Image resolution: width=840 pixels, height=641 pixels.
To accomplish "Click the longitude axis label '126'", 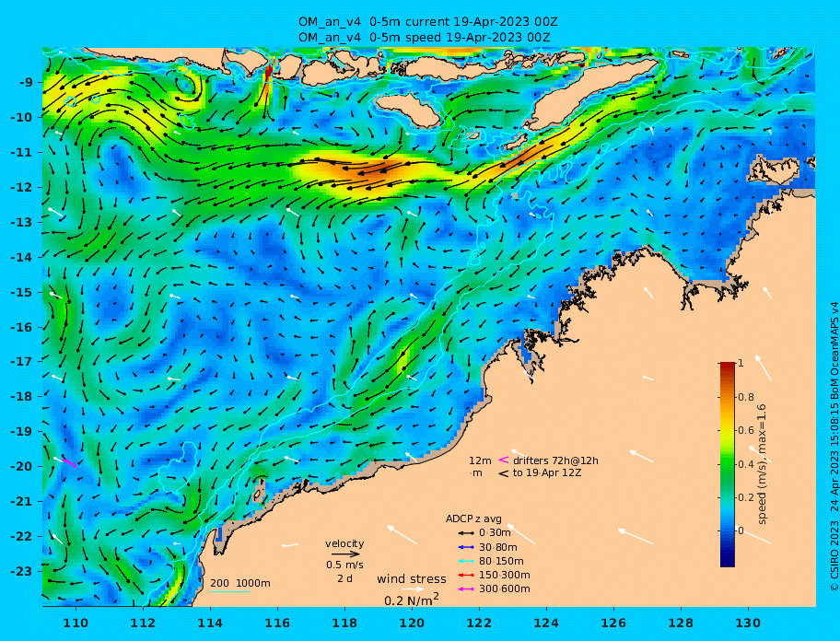I will click(613, 623).
